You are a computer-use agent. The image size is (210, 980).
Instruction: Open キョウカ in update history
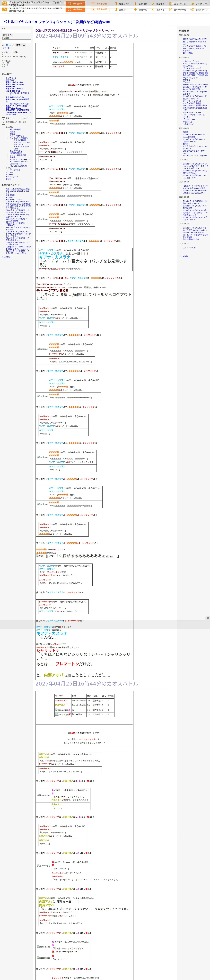[186, 117]
